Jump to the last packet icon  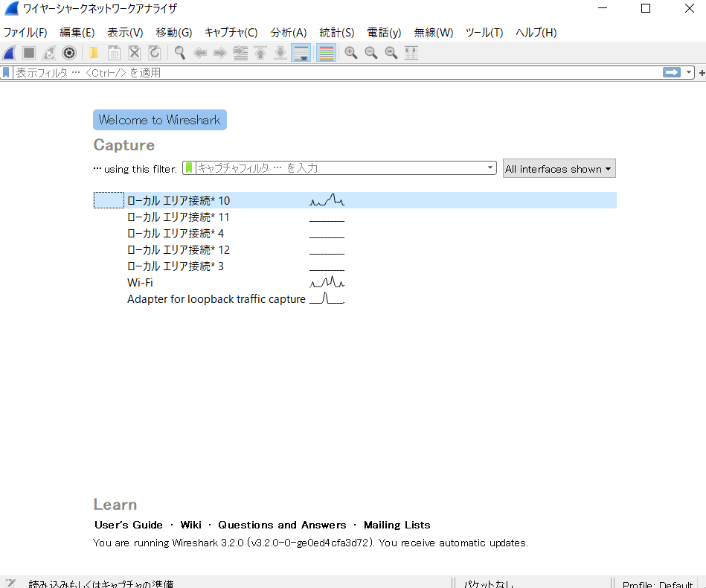pos(280,53)
